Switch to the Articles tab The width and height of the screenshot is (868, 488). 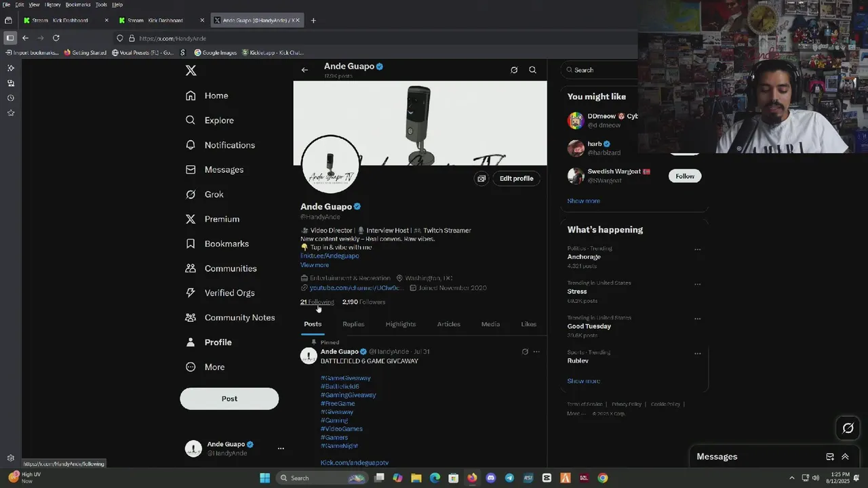[449, 324]
